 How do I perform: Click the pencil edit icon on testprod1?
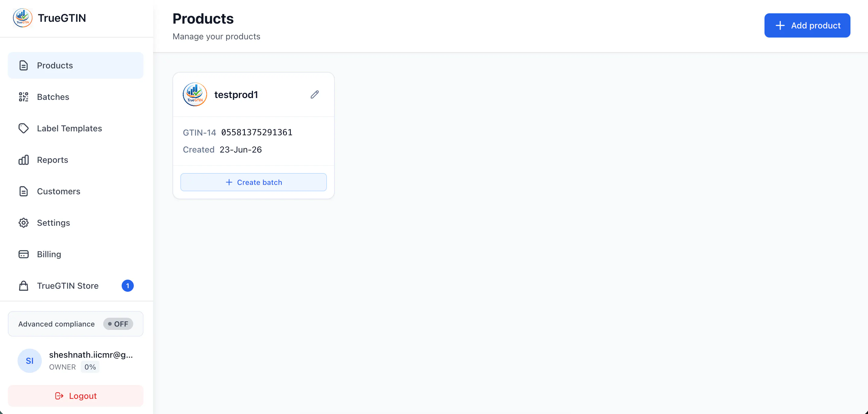[314, 95]
